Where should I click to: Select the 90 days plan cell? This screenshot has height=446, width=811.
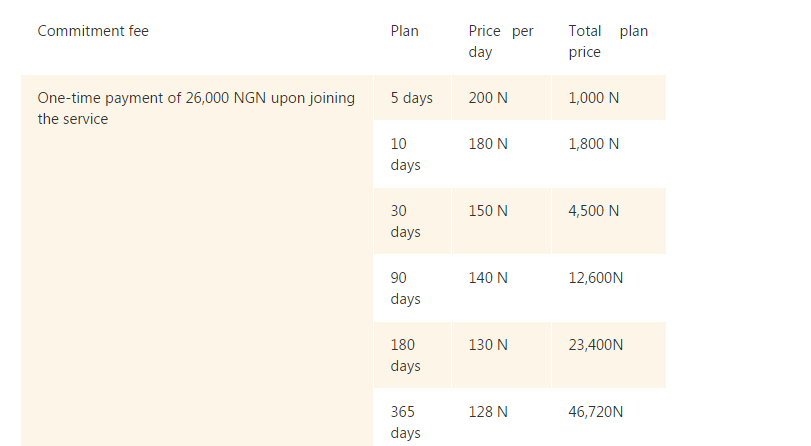point(405,288)
